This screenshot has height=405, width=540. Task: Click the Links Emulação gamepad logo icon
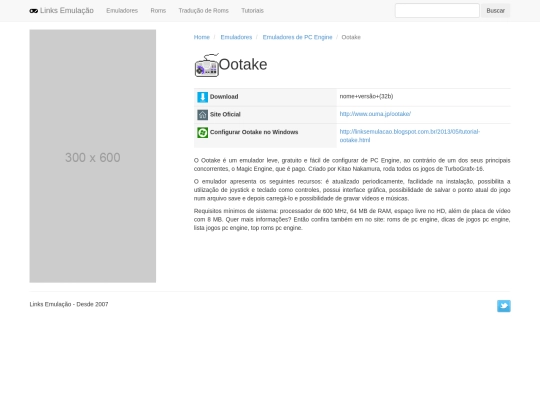tap(34, 11)
